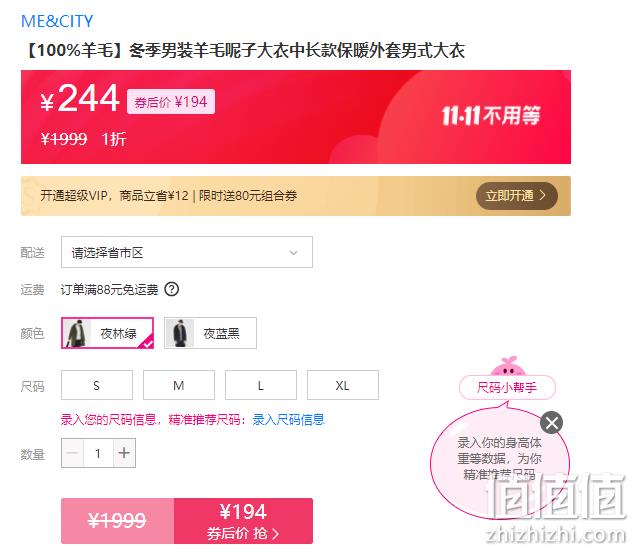Click the ¥194 券后价 抢 button
Viewport: 635px width, 552px height.
[x=243, y=521]
